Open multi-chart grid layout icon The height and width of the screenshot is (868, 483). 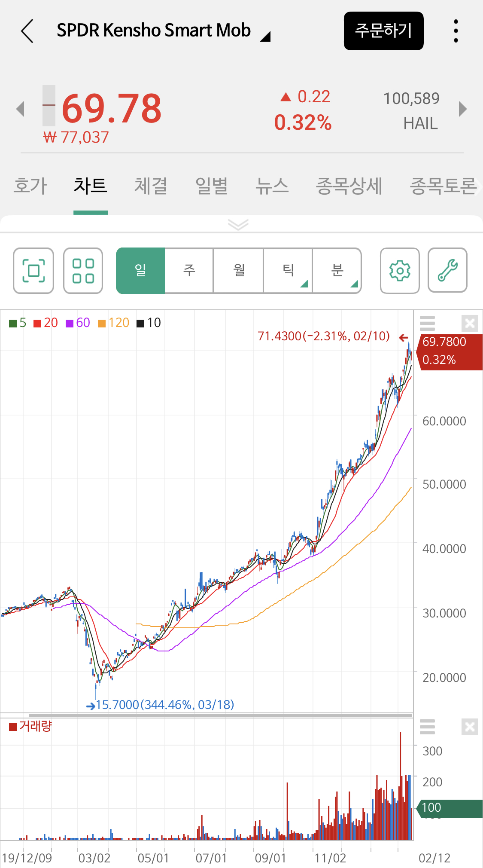[83, 271]
